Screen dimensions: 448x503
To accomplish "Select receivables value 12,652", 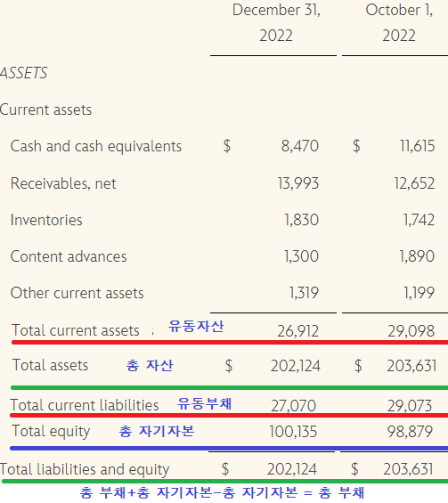I will [x=414, y=183].
